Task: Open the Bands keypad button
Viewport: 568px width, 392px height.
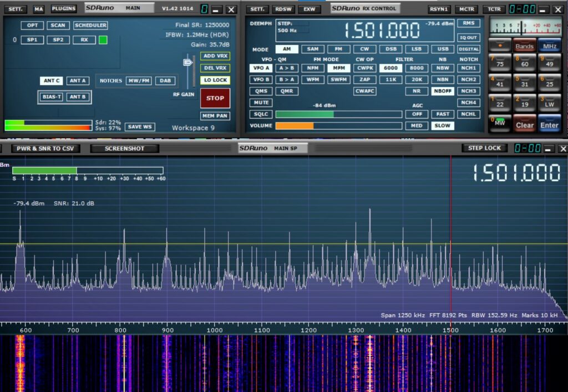Action: click(x=525, y=45)
